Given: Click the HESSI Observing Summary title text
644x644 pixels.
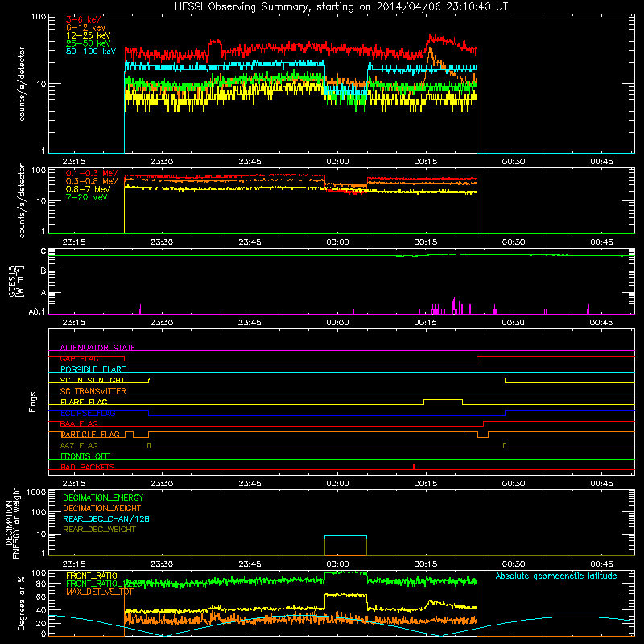Looking at the screenshot, I should 341,7.
